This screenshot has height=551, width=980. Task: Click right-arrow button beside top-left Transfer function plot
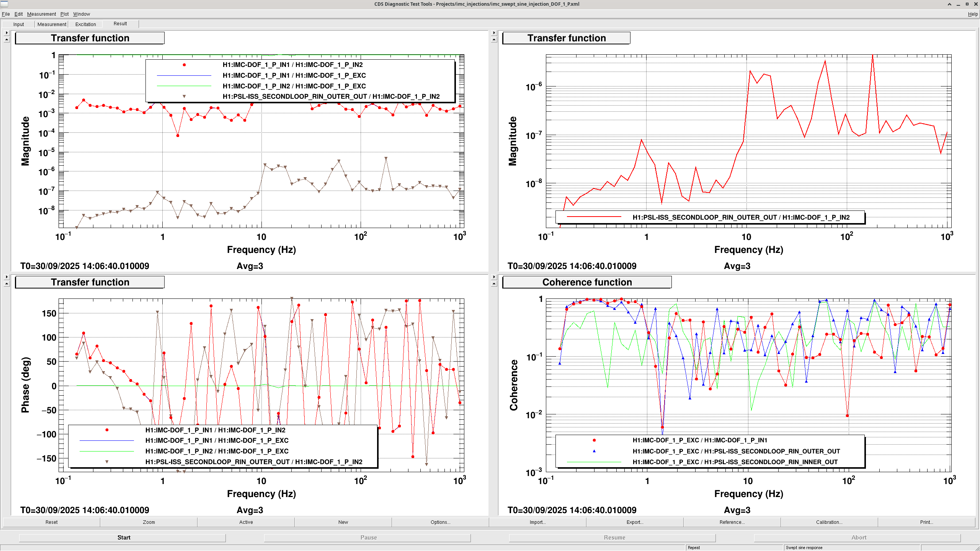coord(7,33)
